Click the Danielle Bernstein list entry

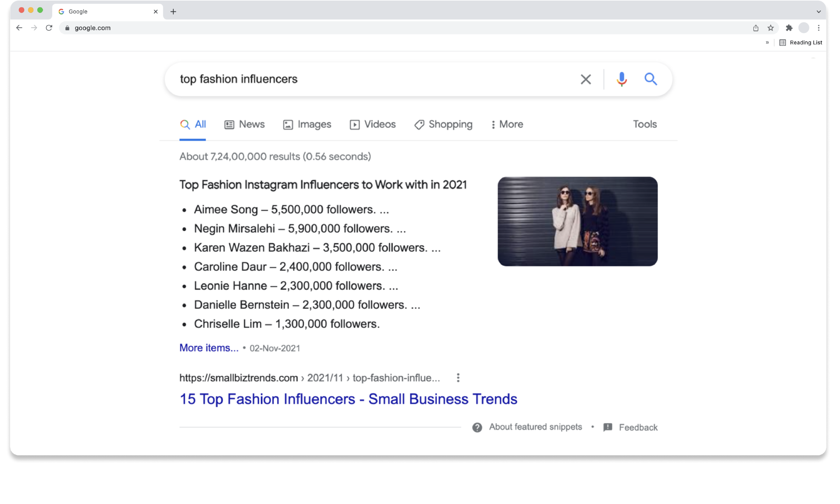tap(307, 305)
